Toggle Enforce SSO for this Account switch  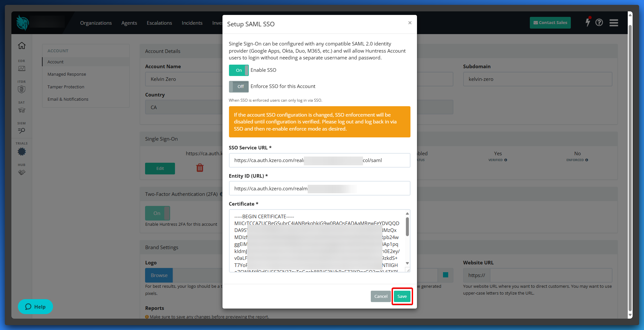pyautogui.click(x=239, y=86)
